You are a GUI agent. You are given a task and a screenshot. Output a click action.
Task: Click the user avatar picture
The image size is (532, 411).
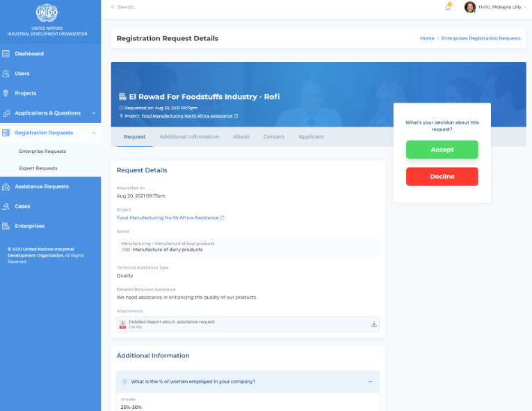[x=470, y=7]
